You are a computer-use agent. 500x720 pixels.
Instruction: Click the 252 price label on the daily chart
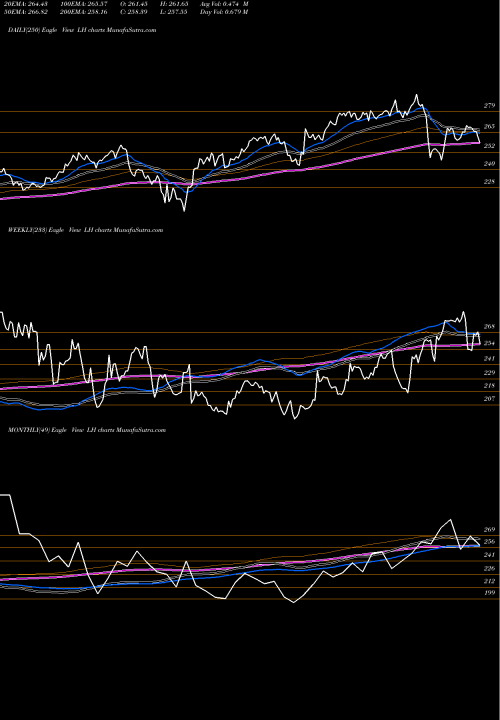(x=489, y=146)
